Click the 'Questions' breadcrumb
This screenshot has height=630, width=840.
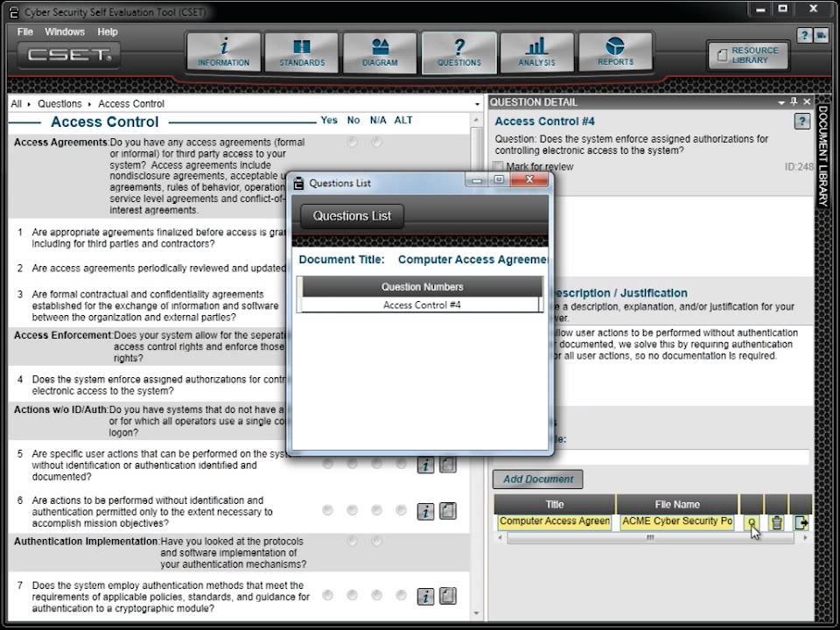coord(59,104)
